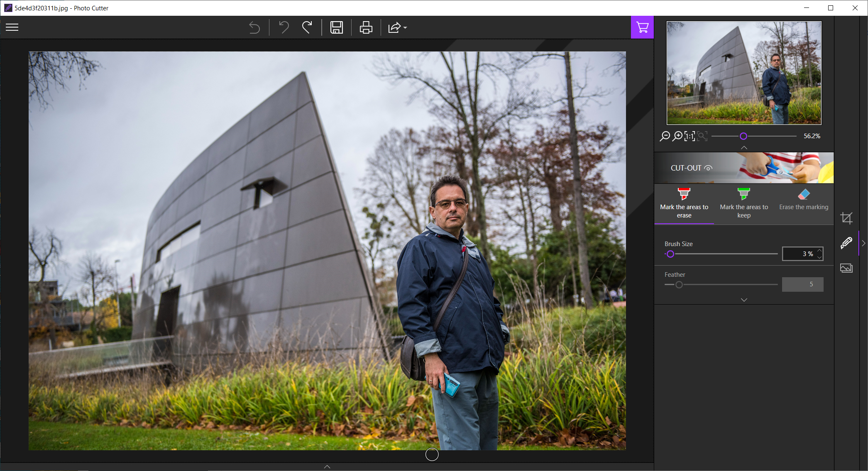Click the navigator thumbnail preview
Screen dimensions: 868x471
click(x=744, y=73)
